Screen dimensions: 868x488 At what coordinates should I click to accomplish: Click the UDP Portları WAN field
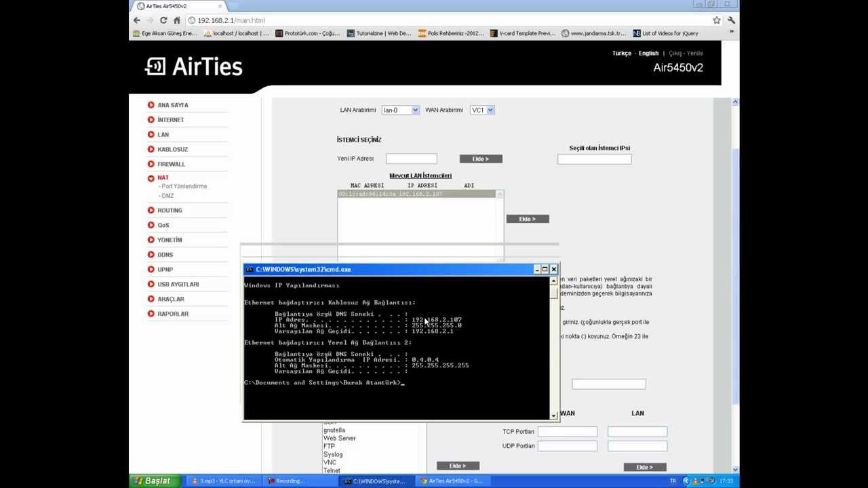pyautogui.click(x=567, y=446)
